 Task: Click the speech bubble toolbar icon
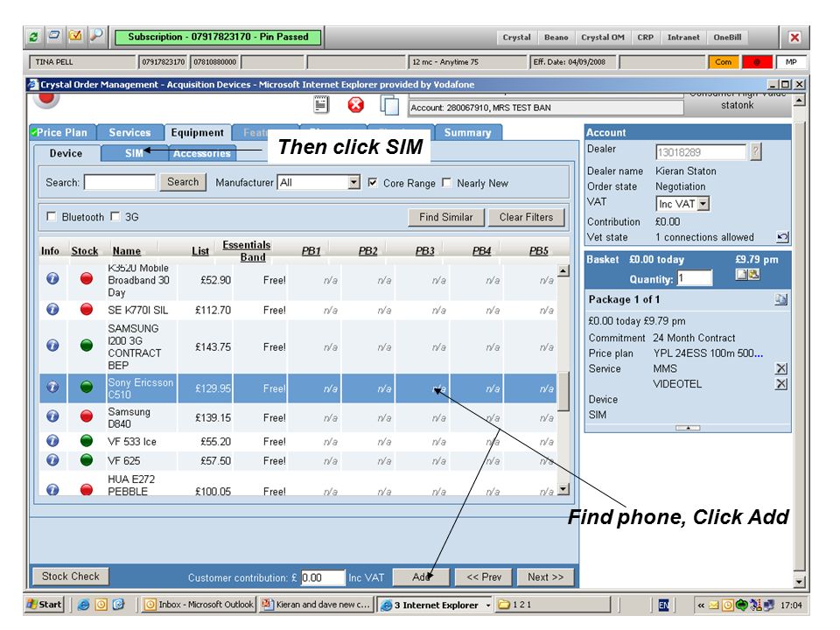(54, 37)
